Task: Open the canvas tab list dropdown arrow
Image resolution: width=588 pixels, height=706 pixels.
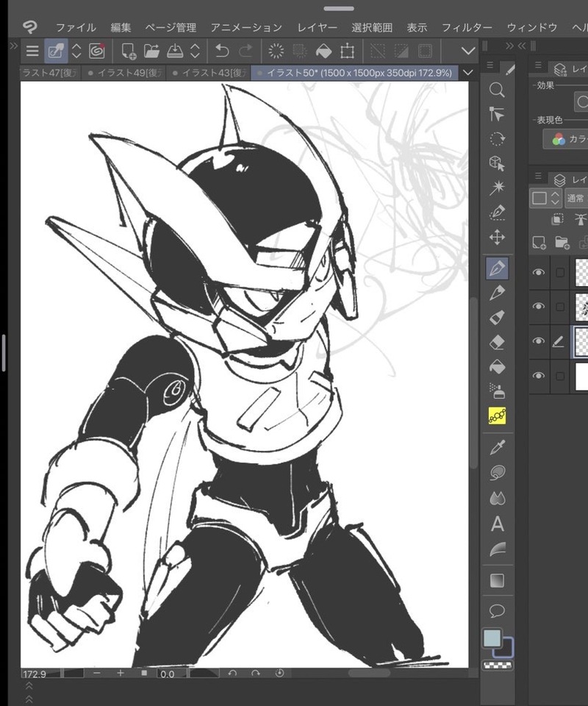Action: (x=468, y=73)
